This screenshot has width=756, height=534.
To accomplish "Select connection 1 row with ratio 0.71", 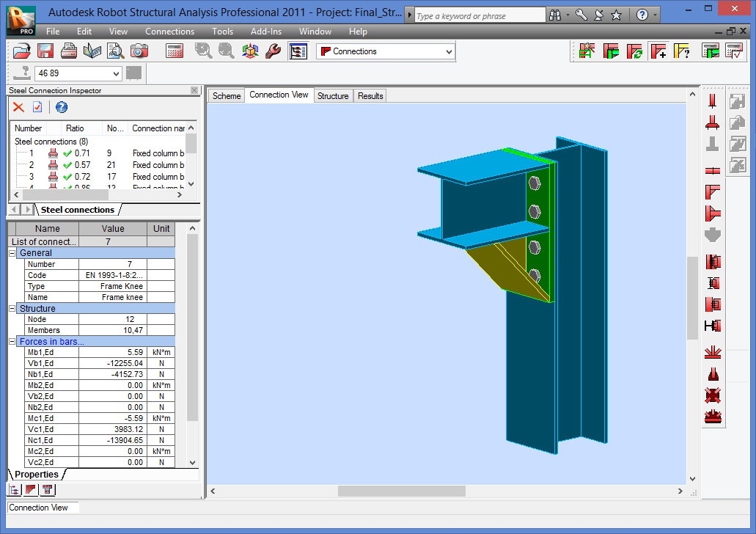I will coord(99,153).
